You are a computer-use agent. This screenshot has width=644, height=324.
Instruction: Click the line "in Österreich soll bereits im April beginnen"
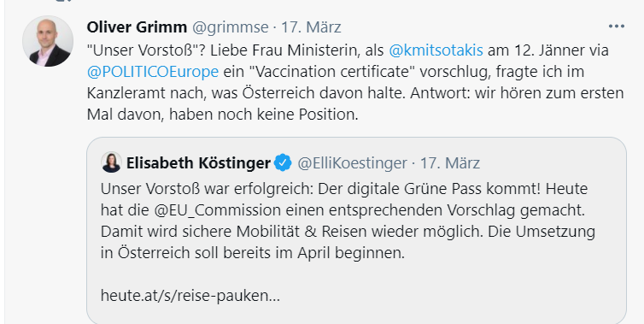(253, 252)
